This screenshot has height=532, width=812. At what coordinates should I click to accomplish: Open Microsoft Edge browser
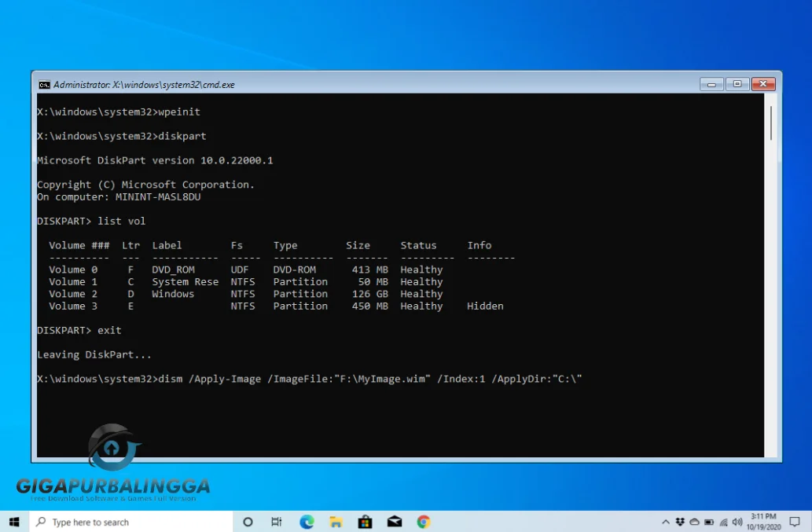(307, 521)
